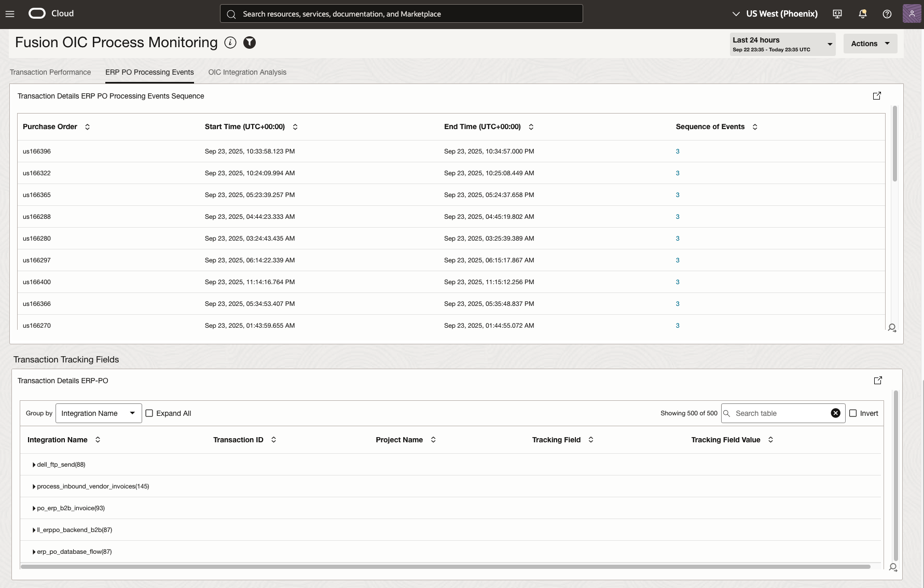Switch to the OIC Integration Analysis tab
924x588 pixels.
click(x=247, y=72)
